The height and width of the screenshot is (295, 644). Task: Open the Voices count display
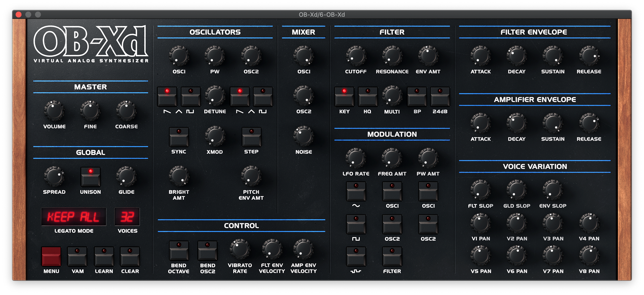click(127, 217)
